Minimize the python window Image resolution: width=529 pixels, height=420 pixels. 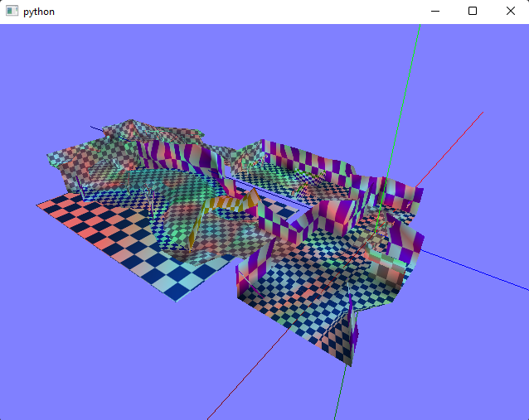(435, 11)
